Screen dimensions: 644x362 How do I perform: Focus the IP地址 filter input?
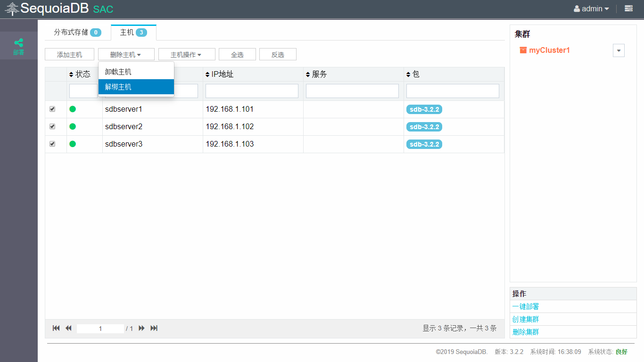252,91
